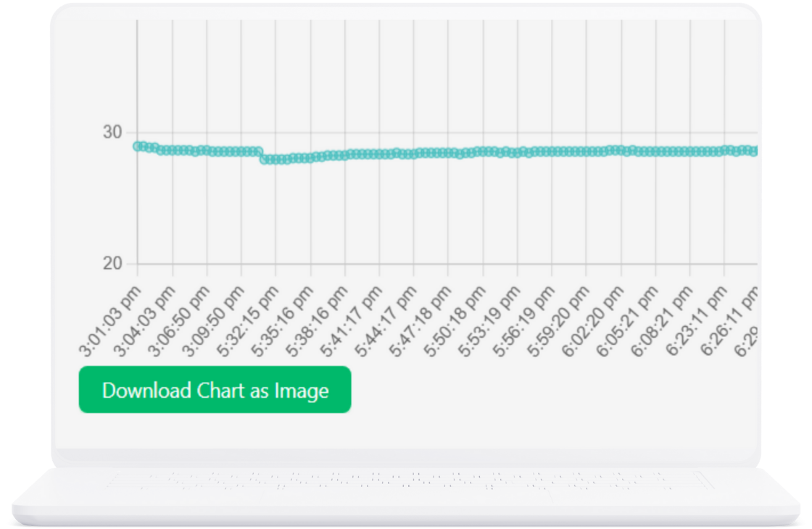Select the data point on the 5:38:16 pm gridline

345,155
